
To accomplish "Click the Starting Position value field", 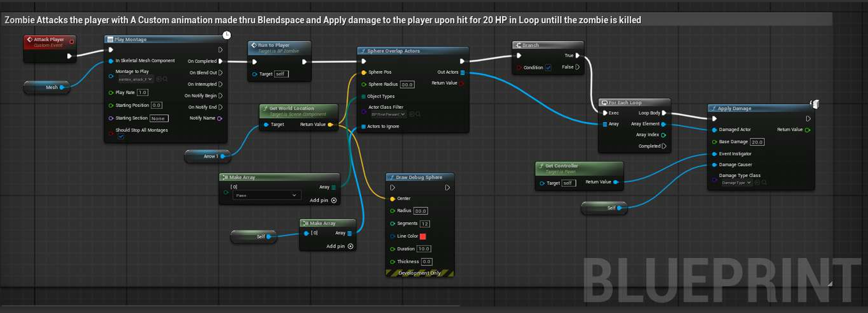I will (156, 106).
